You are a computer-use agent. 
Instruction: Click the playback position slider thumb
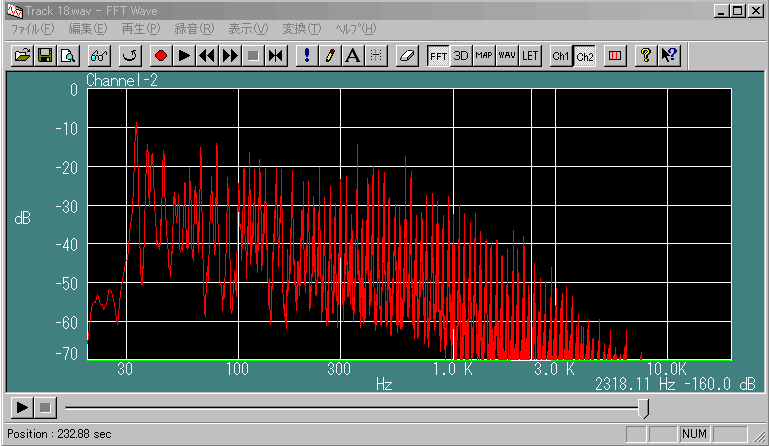(x=644, y=408)
